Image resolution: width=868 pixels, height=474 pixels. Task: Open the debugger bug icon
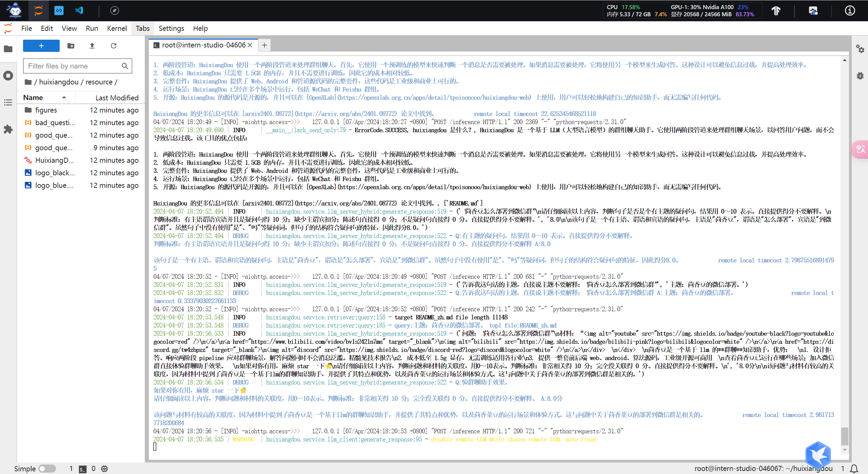(x=860, y=75)
